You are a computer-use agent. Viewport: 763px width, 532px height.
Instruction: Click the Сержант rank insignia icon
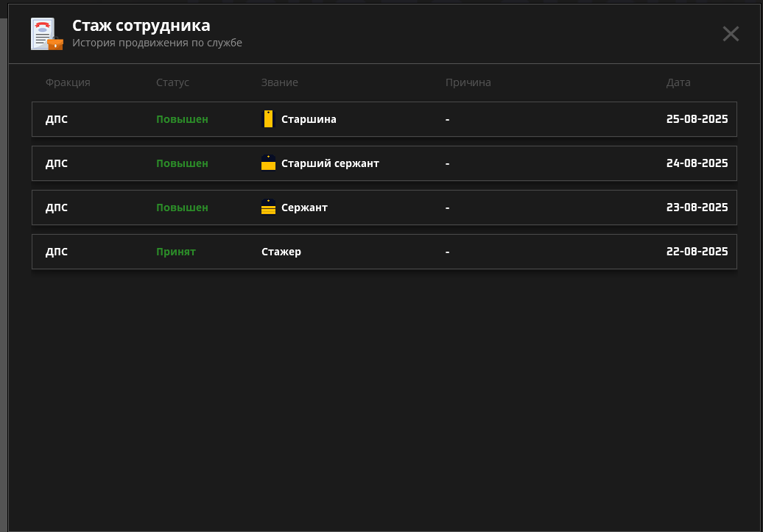(x=268, y=207)
